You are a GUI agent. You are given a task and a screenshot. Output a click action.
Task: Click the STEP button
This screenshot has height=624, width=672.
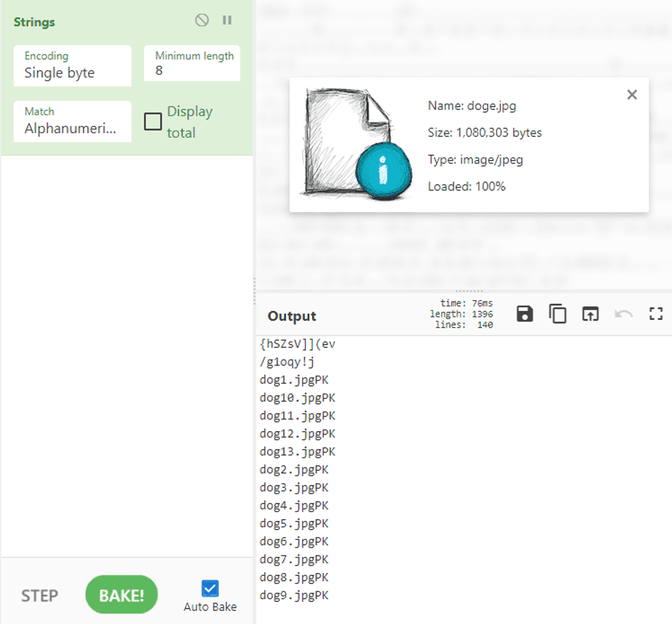point(39,595)
